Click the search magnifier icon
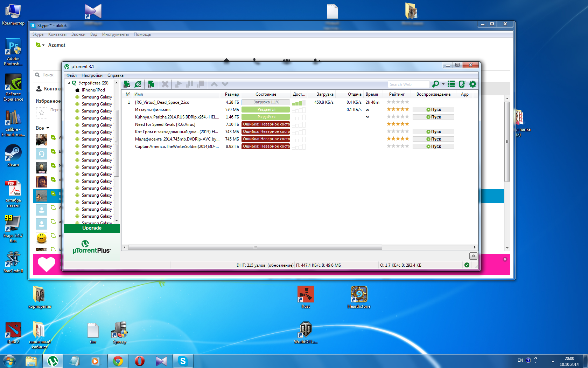Screen dimensions: 588x368 tap(435, 84)
